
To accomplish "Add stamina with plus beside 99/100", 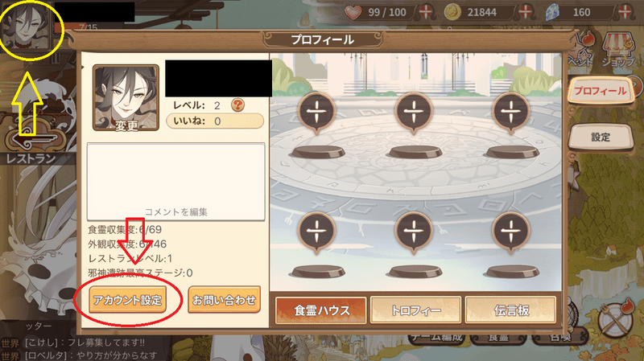I will click(x=426, y=12).
